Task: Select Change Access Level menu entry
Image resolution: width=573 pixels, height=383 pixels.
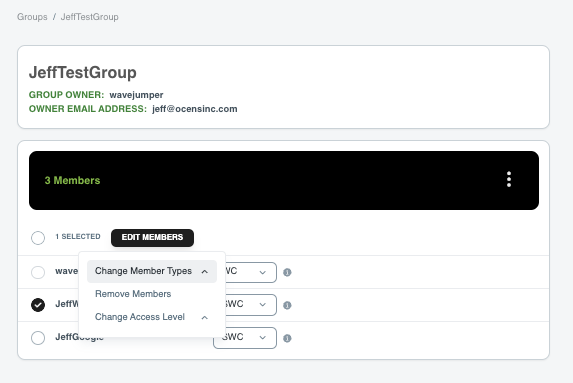Action: pos(140,317)
